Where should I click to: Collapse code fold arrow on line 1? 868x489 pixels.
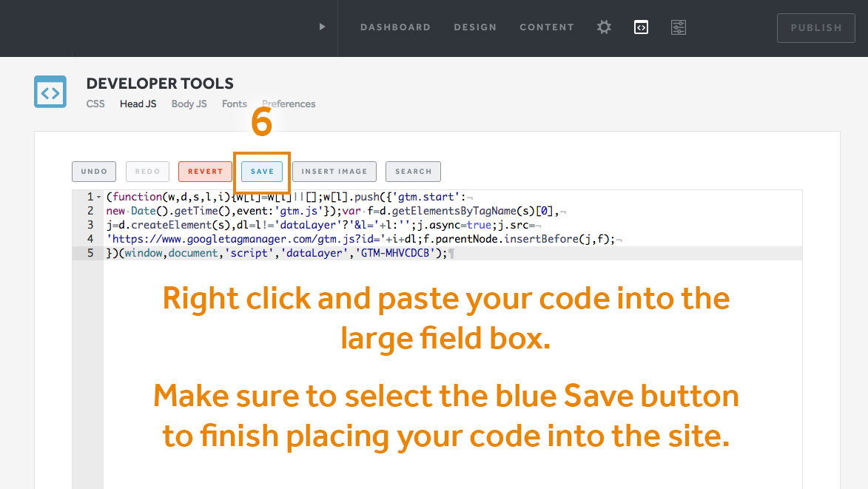click(99, 197)
